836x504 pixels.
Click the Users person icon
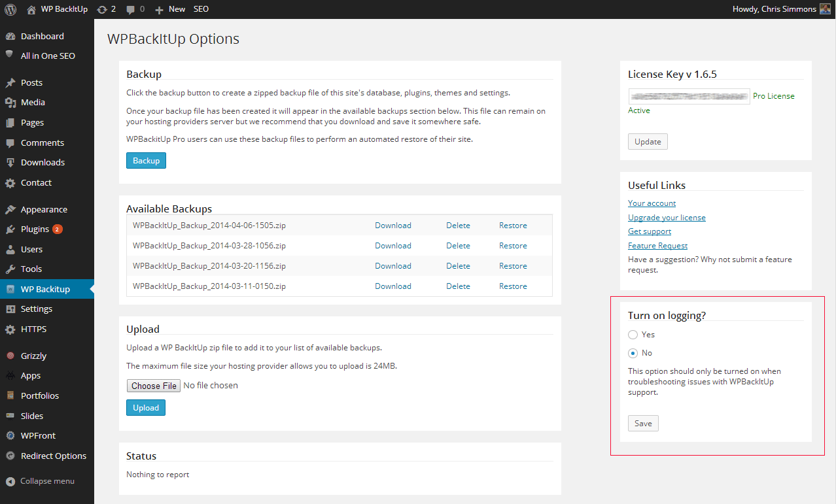pos(10,249)
